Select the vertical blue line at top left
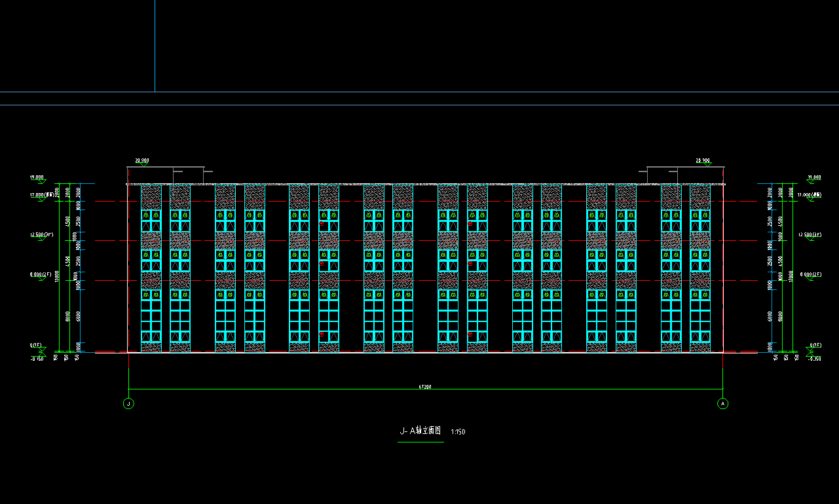 (x=155, y=46)
